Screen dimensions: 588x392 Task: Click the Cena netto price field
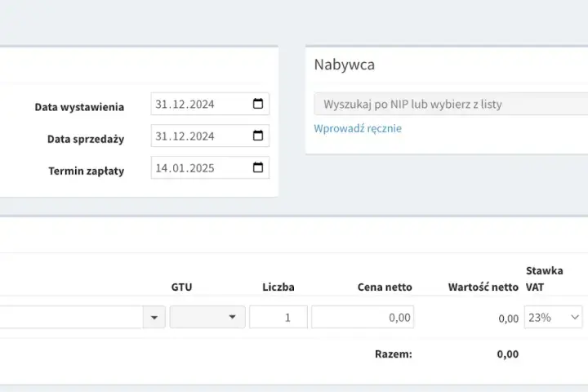click(x=363, y=318)
